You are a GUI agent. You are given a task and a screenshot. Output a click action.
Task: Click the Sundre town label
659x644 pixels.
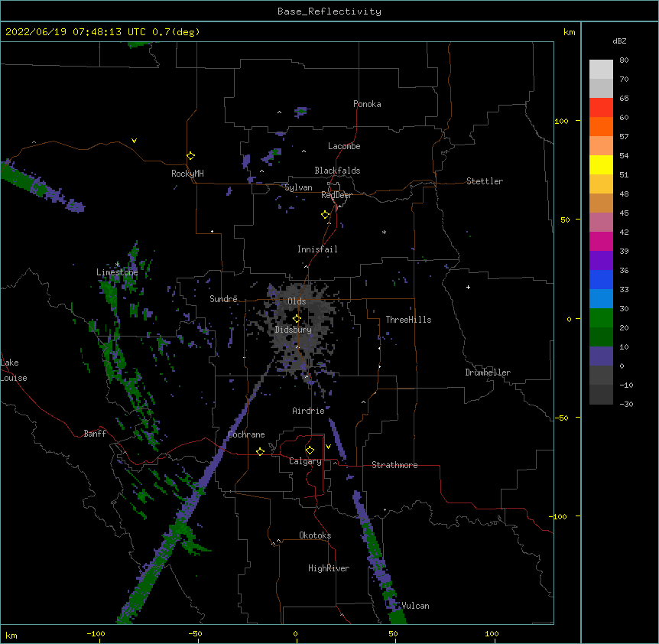coord(223,299)
